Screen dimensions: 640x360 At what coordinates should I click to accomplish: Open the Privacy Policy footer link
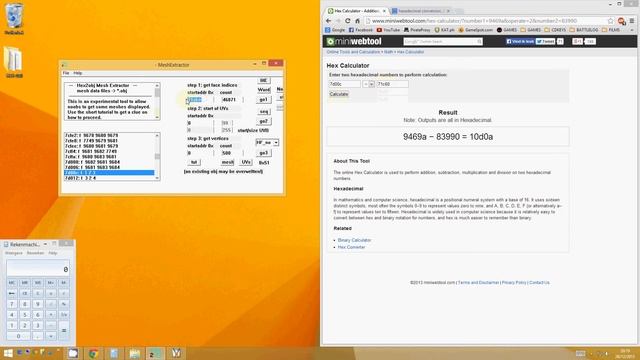(x=514, y=282)
